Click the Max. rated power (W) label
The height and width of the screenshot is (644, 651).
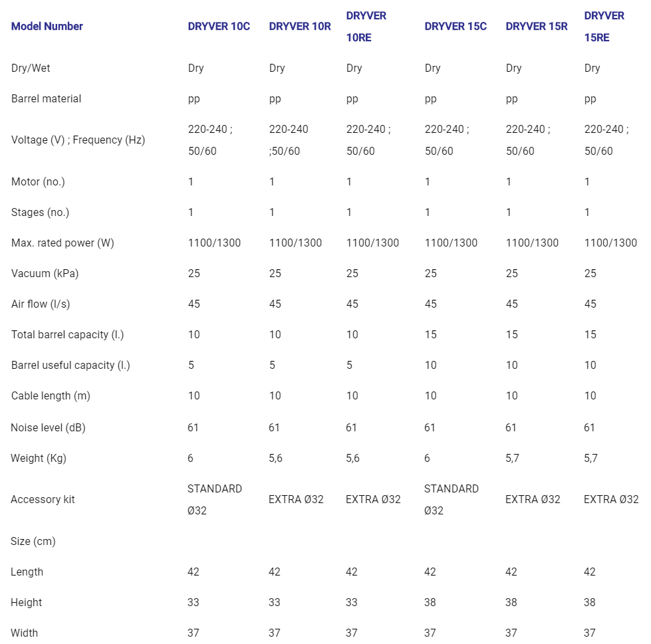(x=63, y=243)
